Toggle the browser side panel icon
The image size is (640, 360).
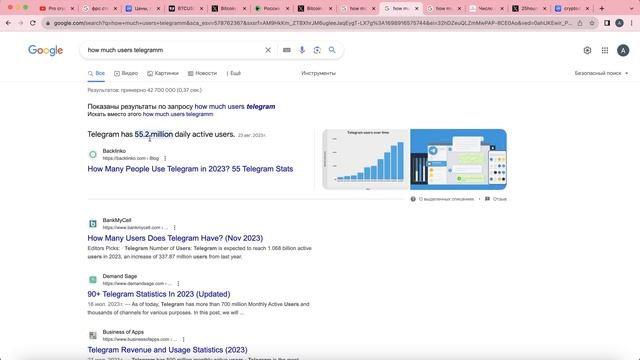click(607, 23)
